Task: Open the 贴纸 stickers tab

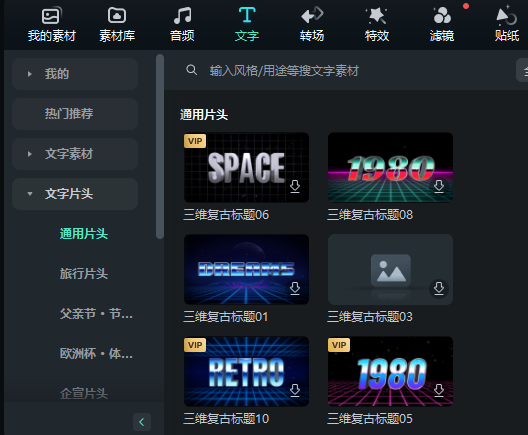Action: (507, 25)
